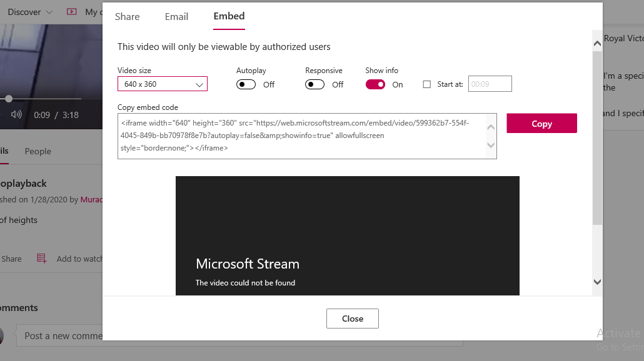This screenshot has height=361, width=644.
Task: Select the People tab
Action: coord(38,151)
